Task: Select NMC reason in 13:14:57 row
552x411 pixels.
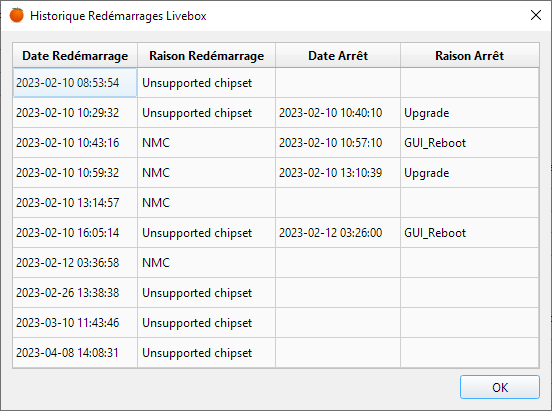Action: click(206, 203)
